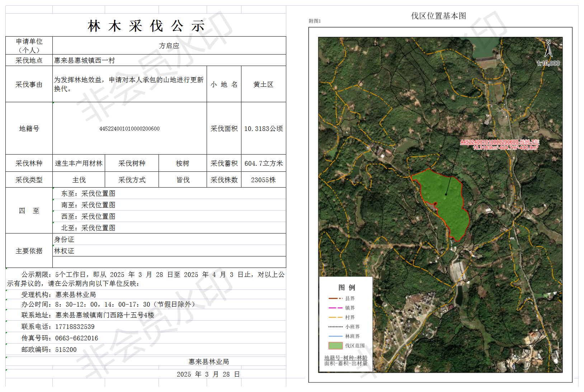This screenshot has height=392, width=584.
Task: Select the cell 黄土区
Action: click(x=264, y=84)
